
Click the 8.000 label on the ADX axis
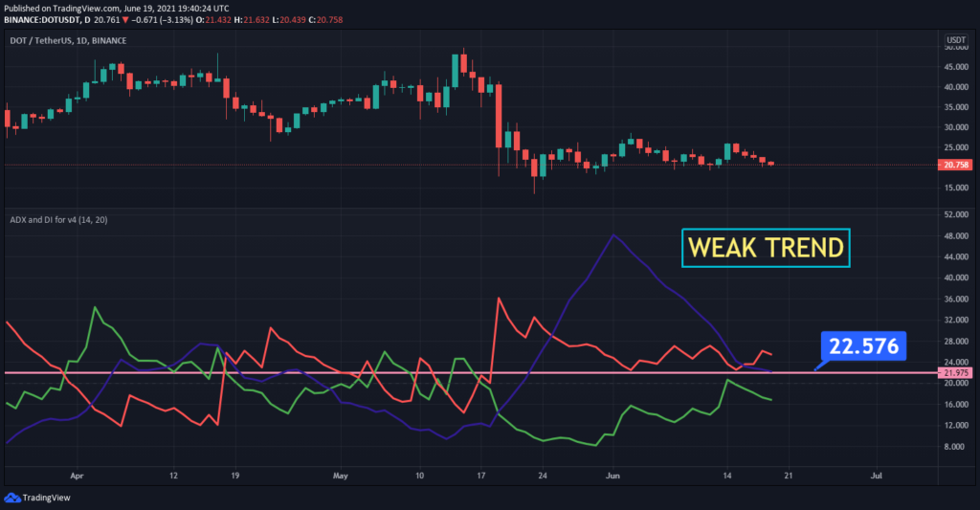pos(954,447)
